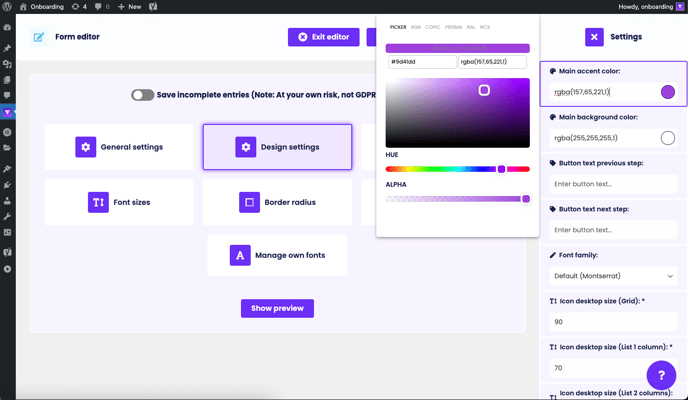Viewport: 688px width, 400px height.
Task: Click Button text previous step input
Action: 613,184
